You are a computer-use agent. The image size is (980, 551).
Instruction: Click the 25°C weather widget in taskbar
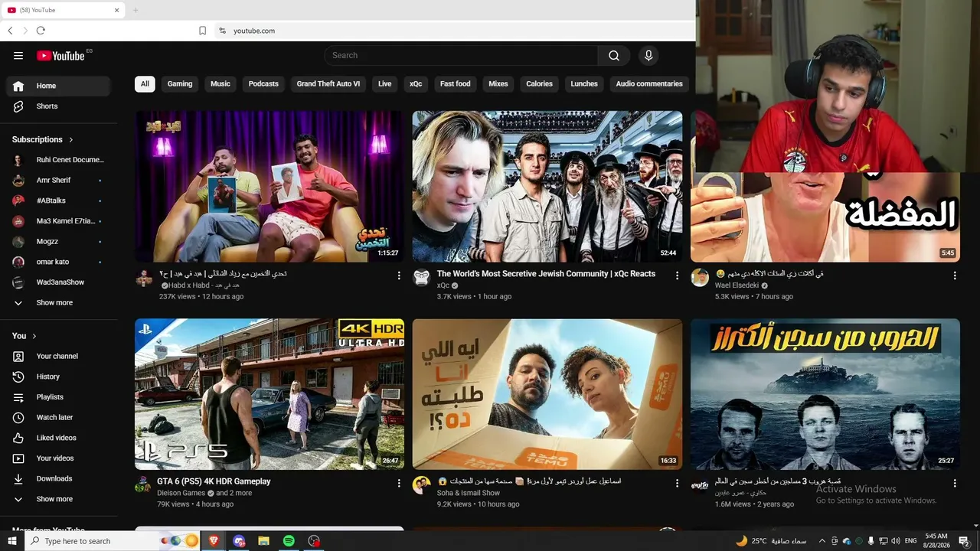(771, 541)
